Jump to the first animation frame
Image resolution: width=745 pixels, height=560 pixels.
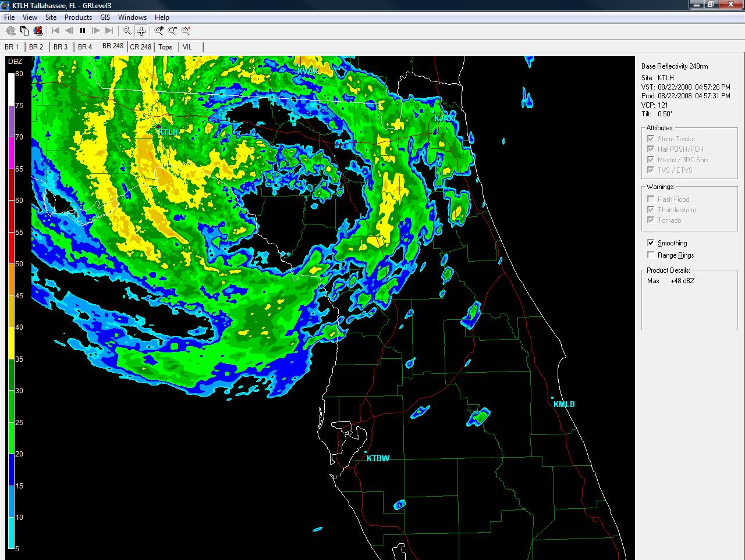point(56,31)
